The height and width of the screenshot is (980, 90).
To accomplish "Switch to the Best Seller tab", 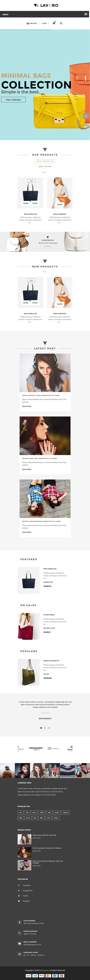I will coord(45,166).
